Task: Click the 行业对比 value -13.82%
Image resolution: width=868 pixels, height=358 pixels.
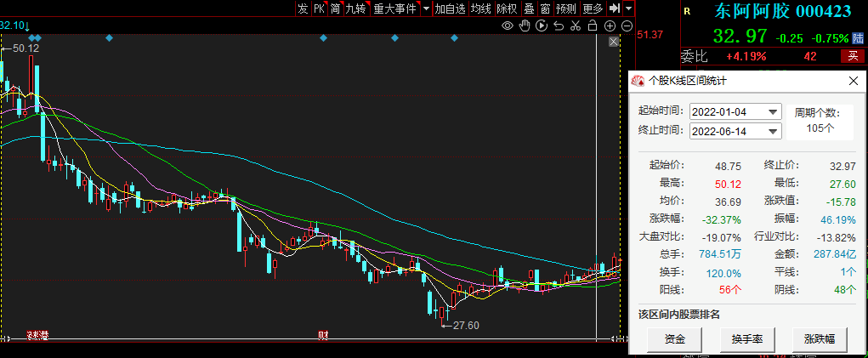Action: pos(837,237)
